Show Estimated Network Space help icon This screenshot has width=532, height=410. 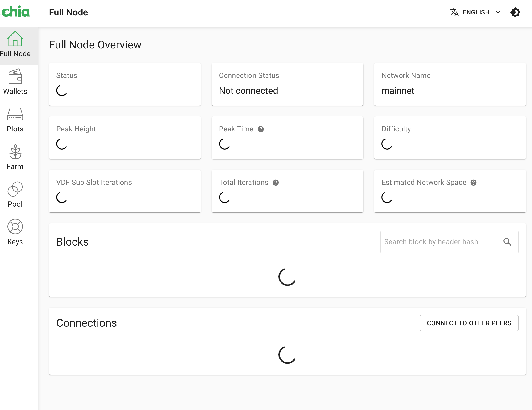473,183
